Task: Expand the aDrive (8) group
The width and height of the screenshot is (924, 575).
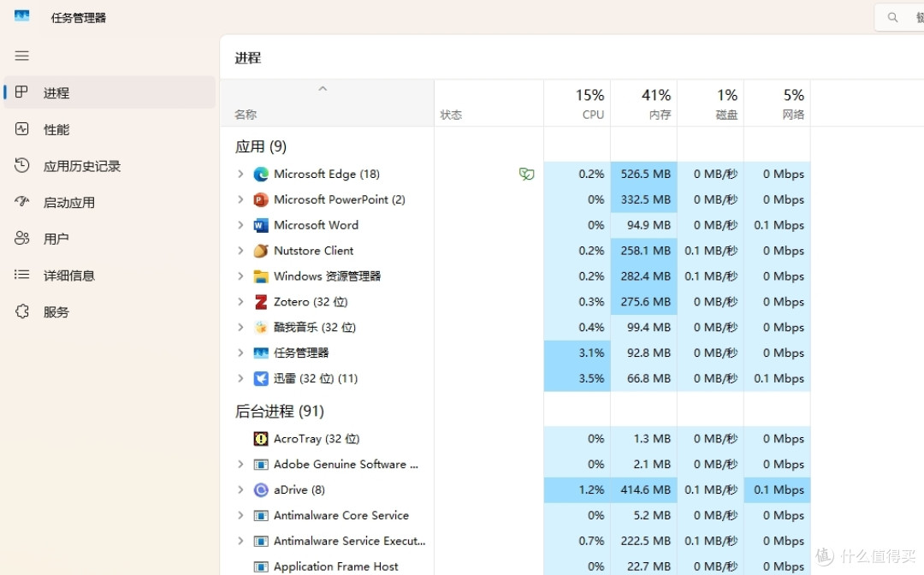Action: tap(240, 489)
